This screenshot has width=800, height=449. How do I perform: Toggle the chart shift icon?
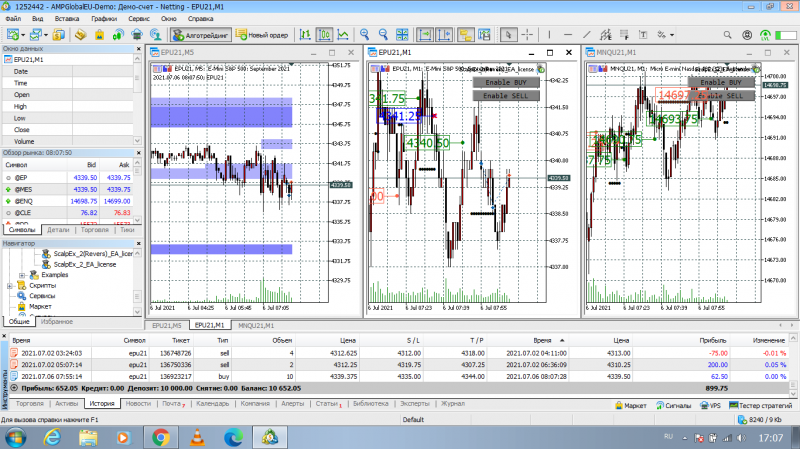pos(444,35)
